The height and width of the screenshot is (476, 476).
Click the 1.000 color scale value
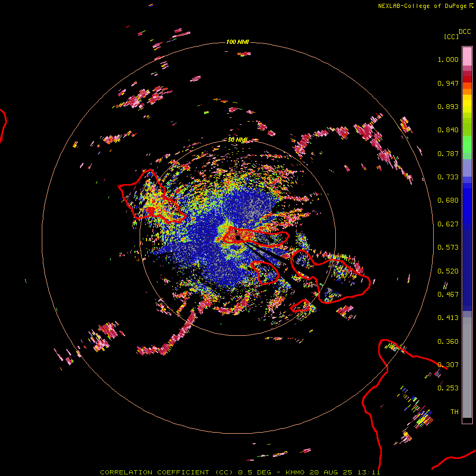click(x=448, y=59)
